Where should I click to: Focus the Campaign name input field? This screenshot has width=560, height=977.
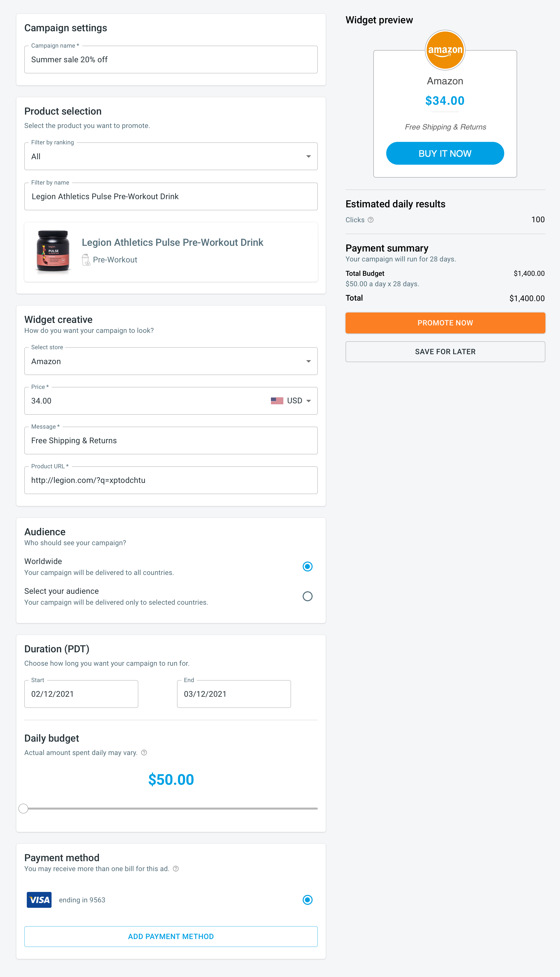pos(171,60)
